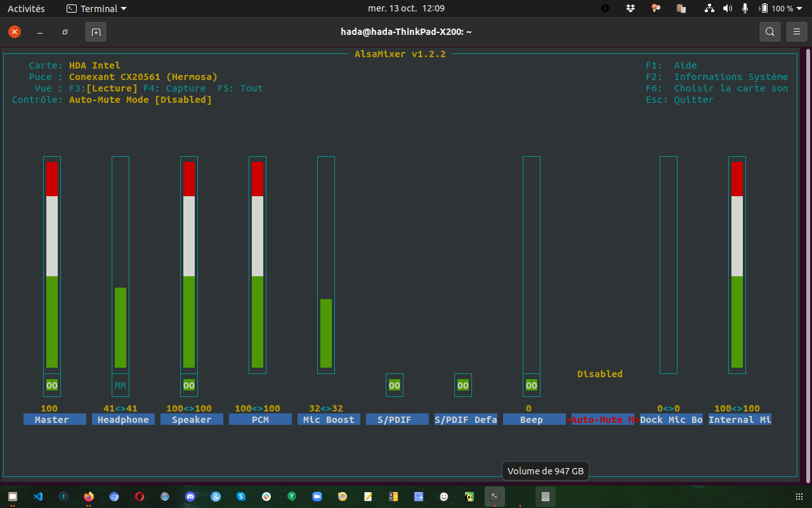Select the Internal Mic channel label
The width and height of the screenshot is (812, 508).
pos(740,420)
